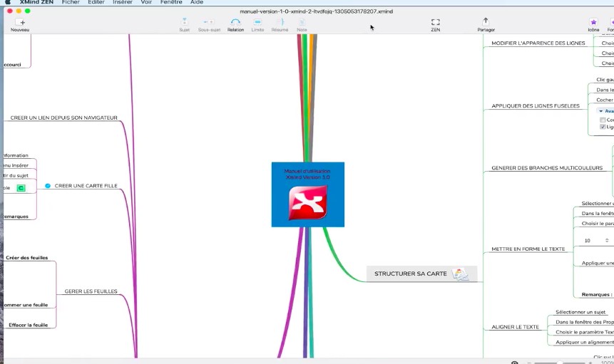Select subtopic Appliquer un alignement
This screenshot has width=614, height=364.
point(585,342)
